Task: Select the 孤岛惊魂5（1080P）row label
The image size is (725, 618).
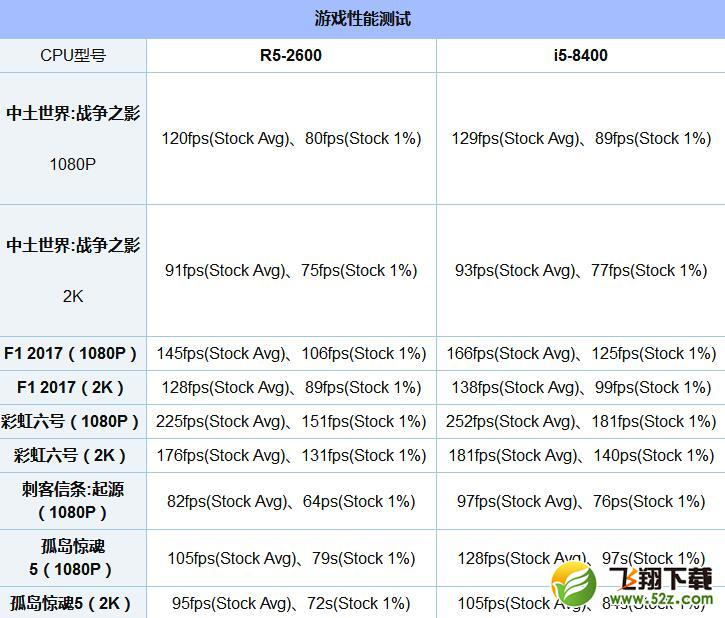Action: pyautogui.click(x=73, y=558)
